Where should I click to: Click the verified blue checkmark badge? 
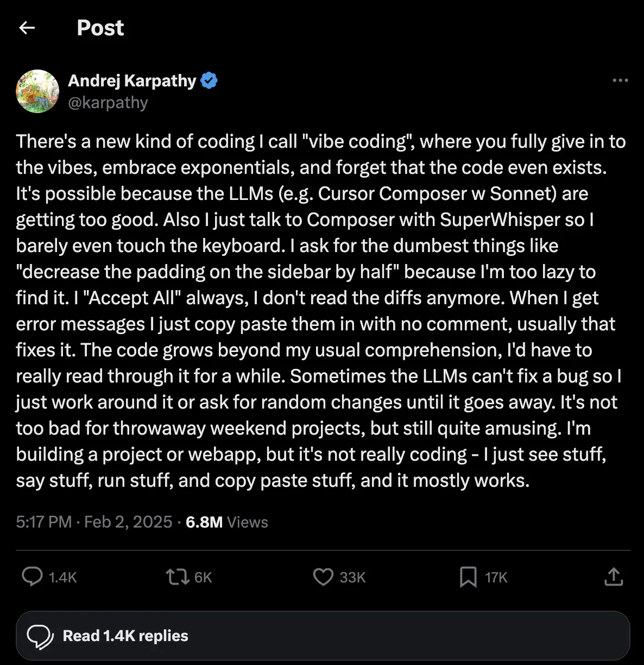coord(210,80)
